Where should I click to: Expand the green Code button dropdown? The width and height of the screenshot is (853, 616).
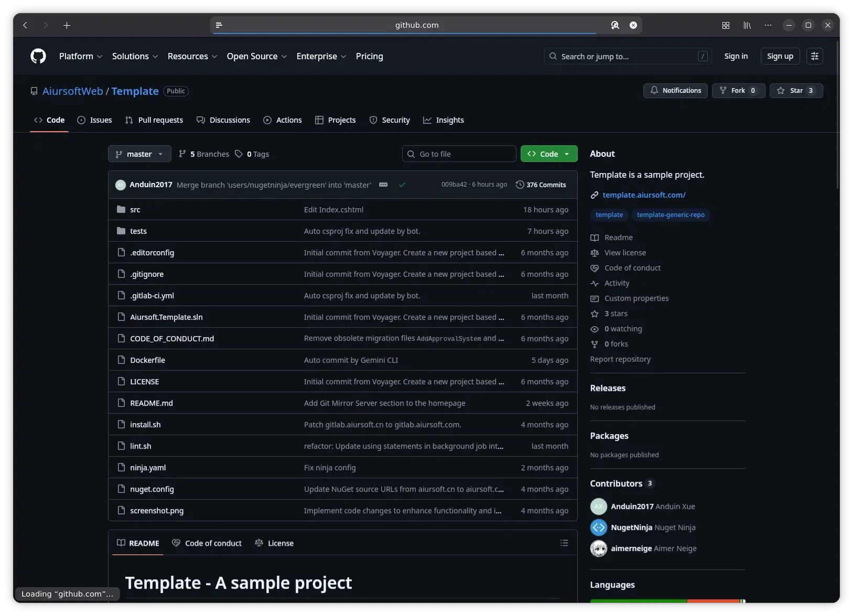[x=567, y=154]
